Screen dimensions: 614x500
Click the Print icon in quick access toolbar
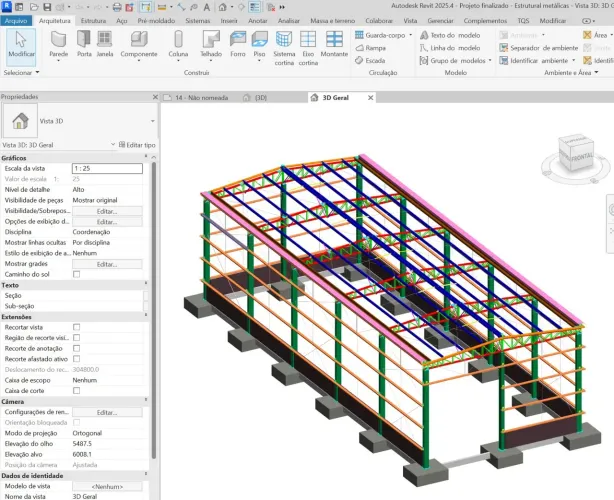click(x=117, y=7)
